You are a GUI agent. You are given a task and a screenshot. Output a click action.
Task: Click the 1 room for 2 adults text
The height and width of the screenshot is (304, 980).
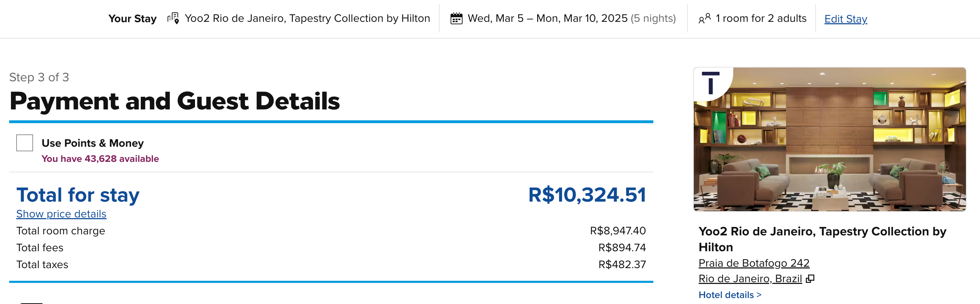(x=760, y=18)
